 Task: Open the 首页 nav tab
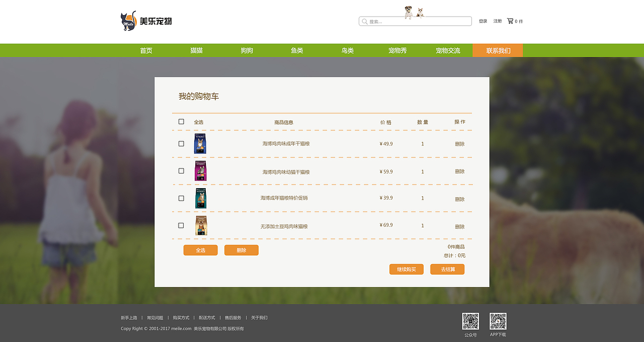click(x=146, y=50)
